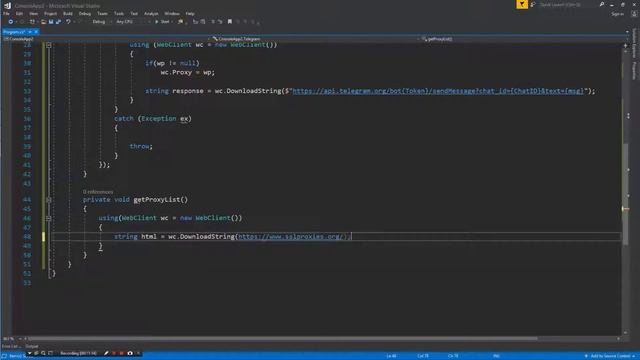Click the camera icon on recording bar

click(130, 353)
